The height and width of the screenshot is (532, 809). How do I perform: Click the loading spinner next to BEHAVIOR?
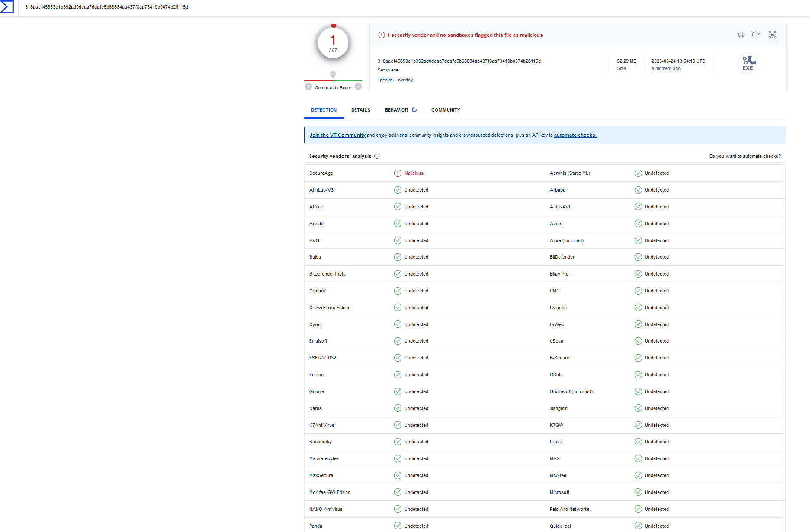414,110
